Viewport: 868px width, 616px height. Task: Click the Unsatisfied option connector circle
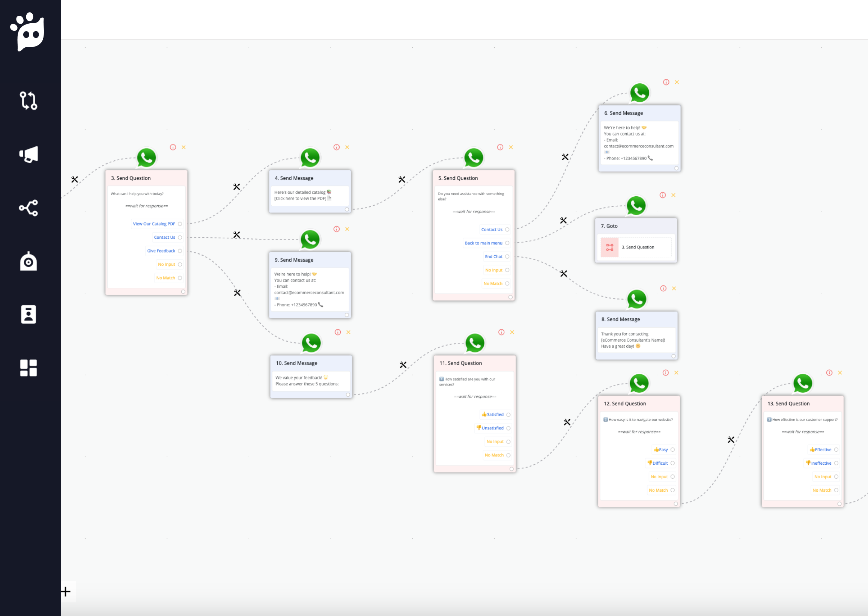pyautogui.click(x=508, y=428)
